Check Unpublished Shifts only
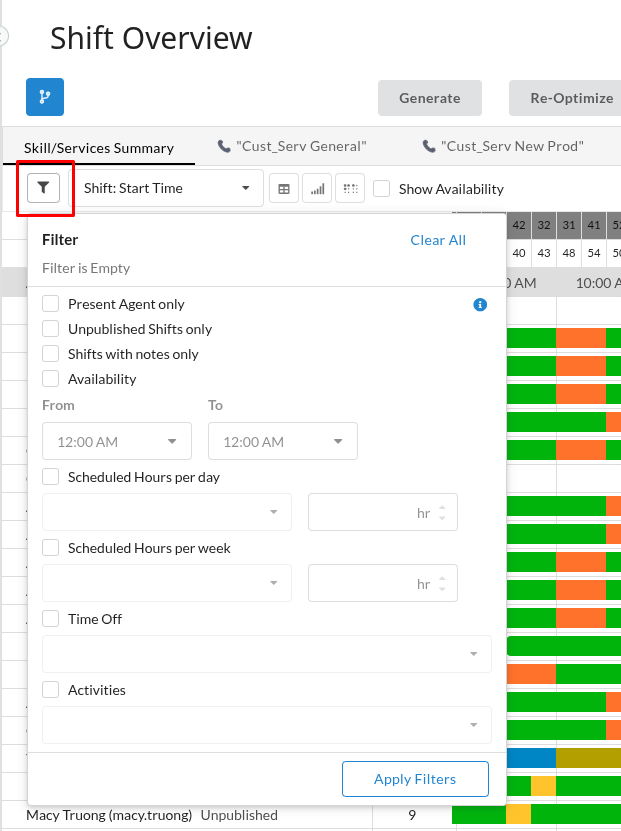The width and height of the screenshot is (621, 831). pyautogui.click(x=51, y=329)
